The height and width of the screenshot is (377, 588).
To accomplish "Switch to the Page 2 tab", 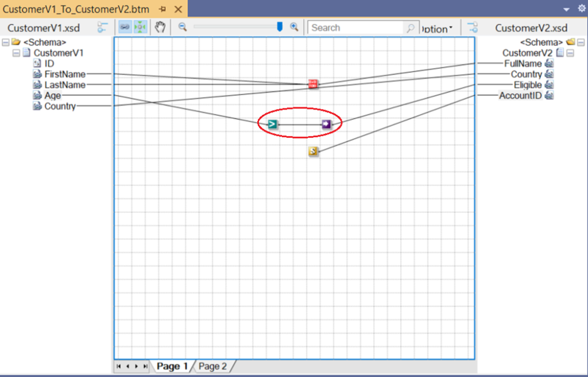I will pyautogui.click(x=212, y=366).
